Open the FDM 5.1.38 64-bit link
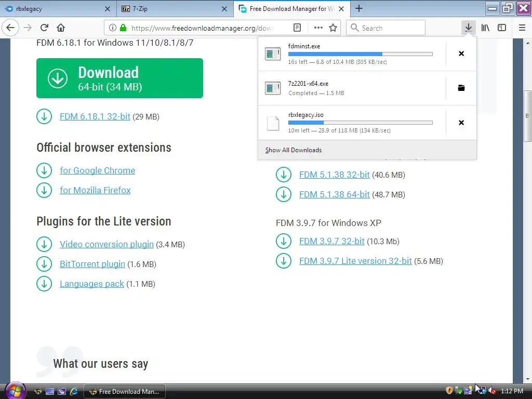This screenshot has height=399, width=532. point(335,194)
